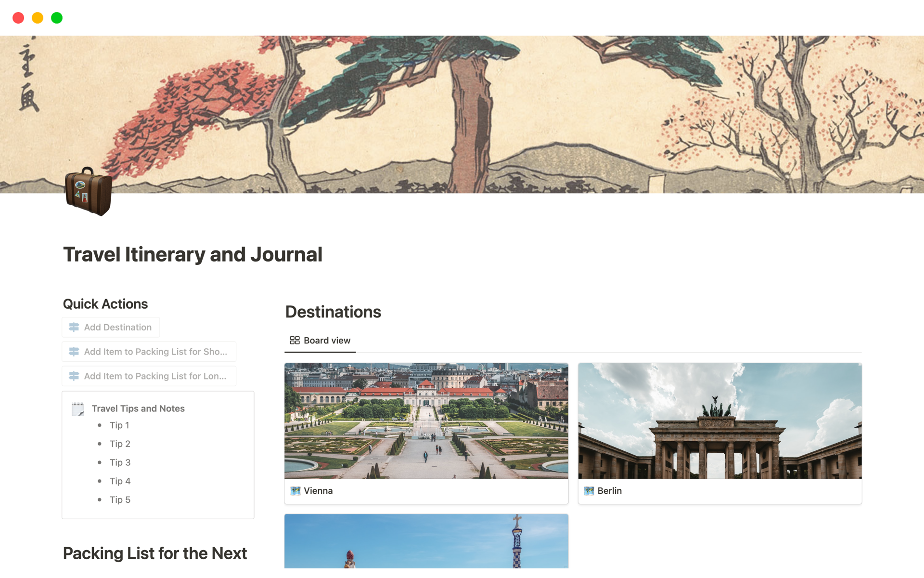
Task: Click icon on Add Item to Packing List for Sho... button
Action: (x=74, y=352)
